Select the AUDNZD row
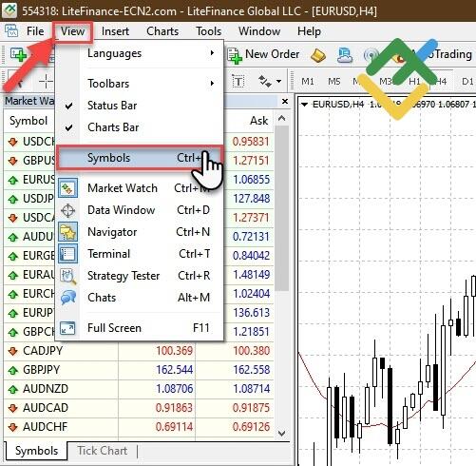Image resolution: width=476 pixels, height=466 pixels. 139,389
